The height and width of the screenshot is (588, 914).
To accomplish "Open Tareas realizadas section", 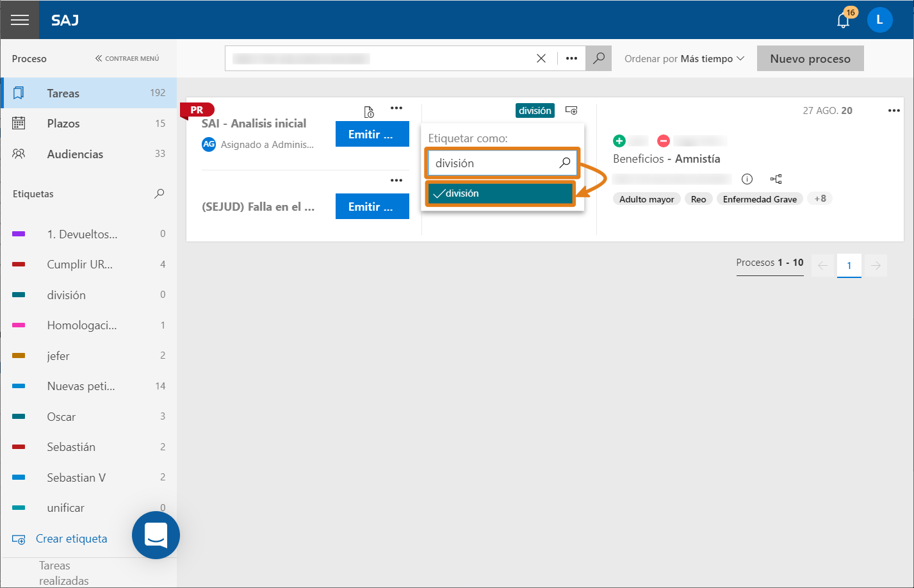I will (x=64, y=573).
